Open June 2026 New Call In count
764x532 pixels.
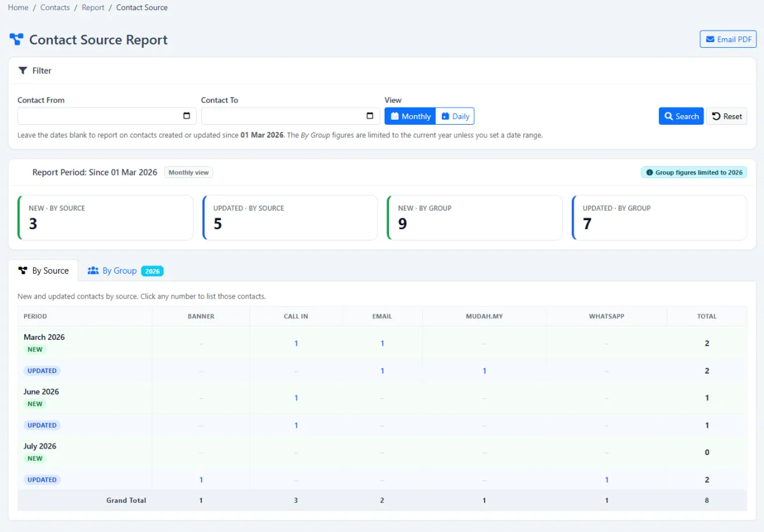[x=296, y=398]
